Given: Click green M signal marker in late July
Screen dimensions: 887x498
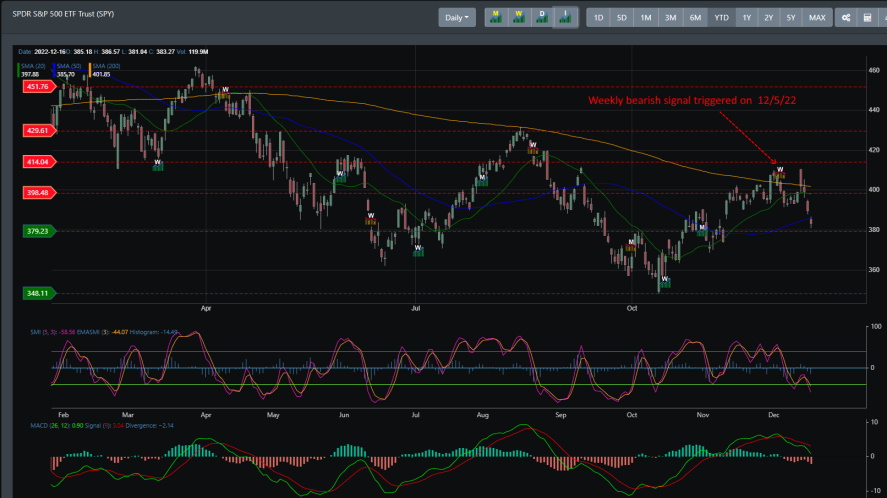Looking at the screenshot, I should (x=482, y=180).
